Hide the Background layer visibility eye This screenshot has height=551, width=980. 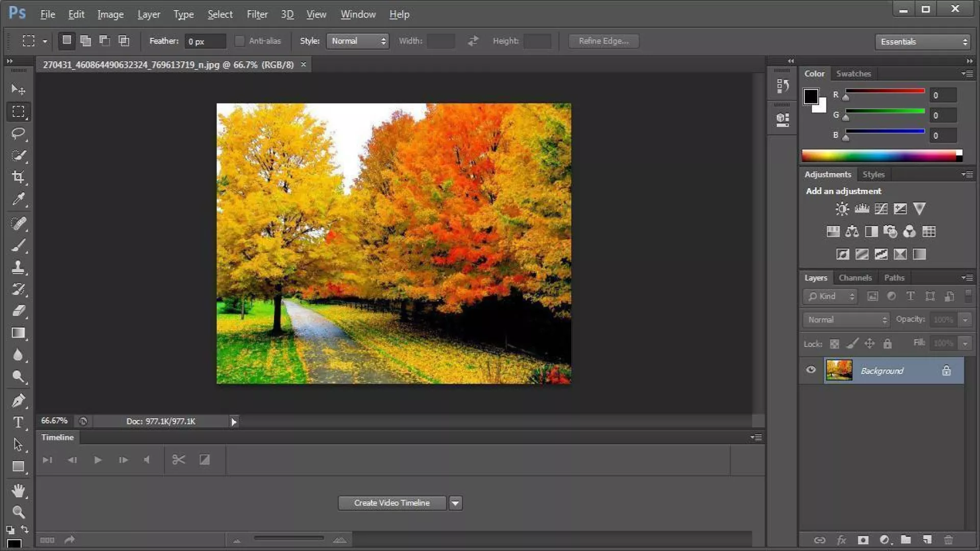click(811, 370)
